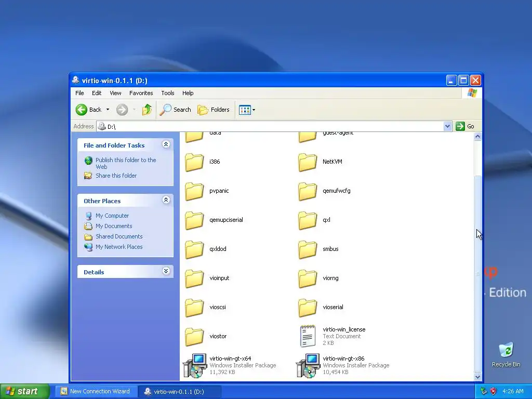The height and width of the screenshot is (399, 532).
Task: Select the virtio-win_license text document icon
Action: tap(308, 336)
